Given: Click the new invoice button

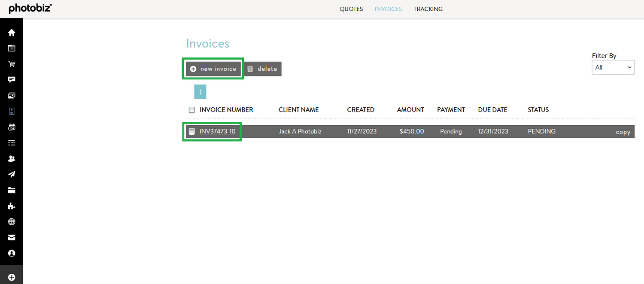Looking at the screenshot, I should pyautogui.click(x=213, y=69).
